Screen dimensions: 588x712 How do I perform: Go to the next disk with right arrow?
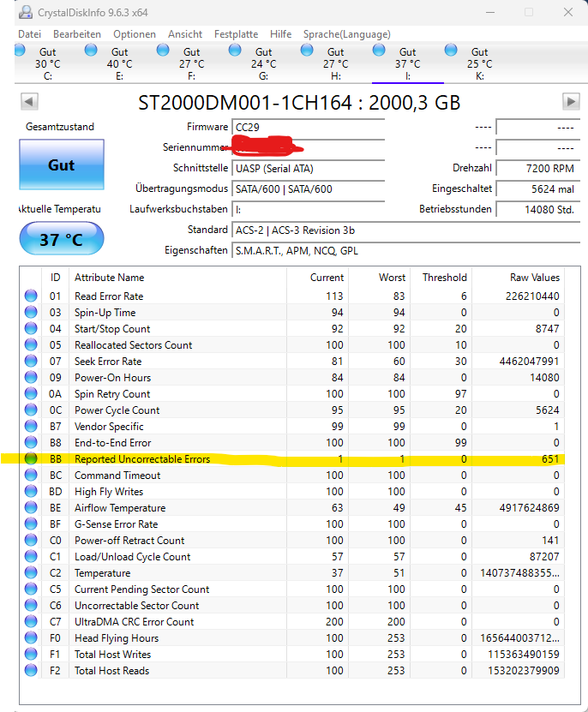(571, 102)
